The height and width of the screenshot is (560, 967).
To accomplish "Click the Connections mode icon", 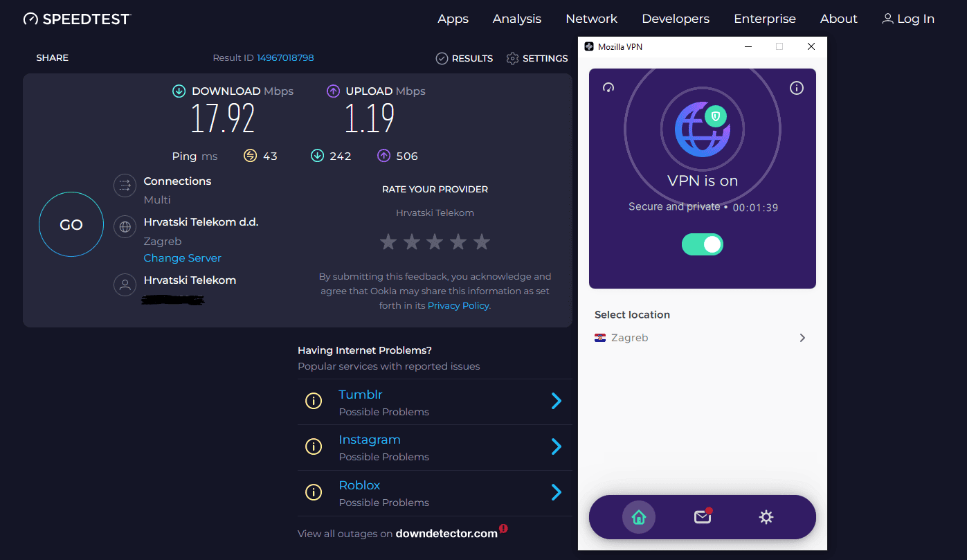I will point(125,185).
